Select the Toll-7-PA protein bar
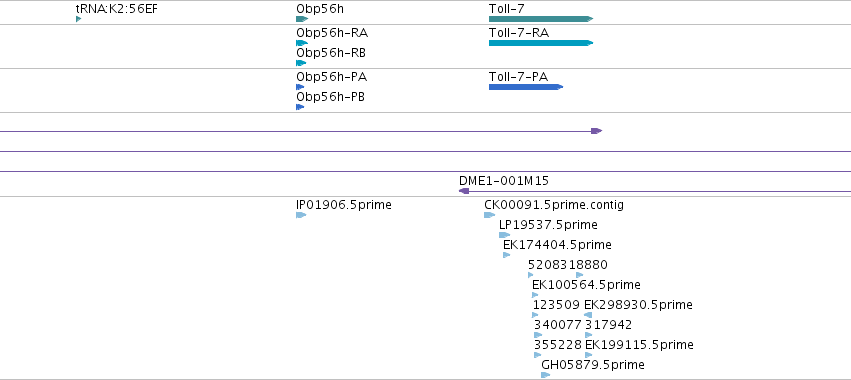The height and width of the screenshot is (380, 851). point(526,87)
